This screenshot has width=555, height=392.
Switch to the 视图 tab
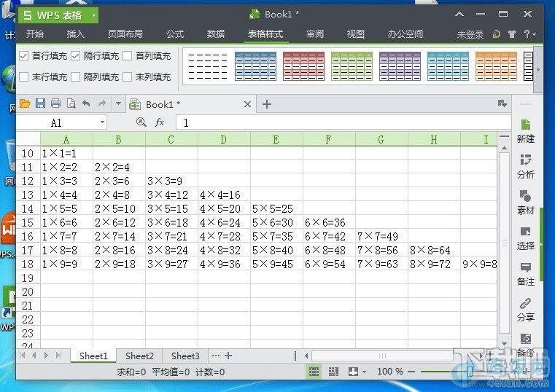coord(356,34)
